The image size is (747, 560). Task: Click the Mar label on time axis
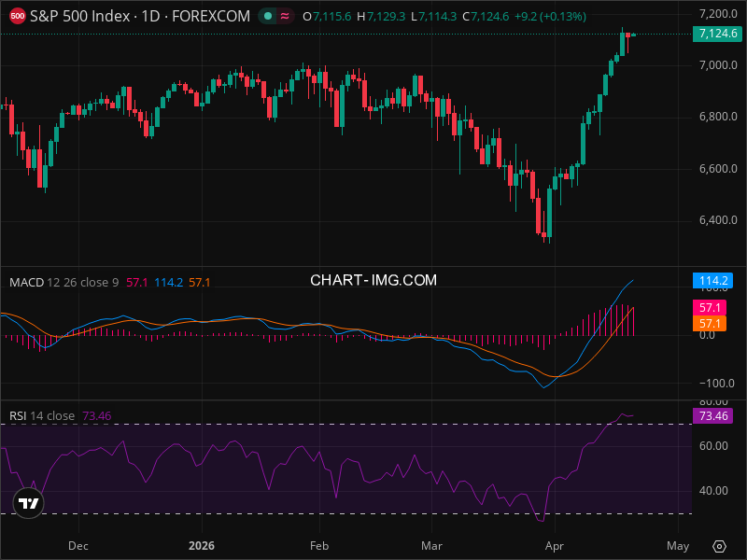(431, 546)
